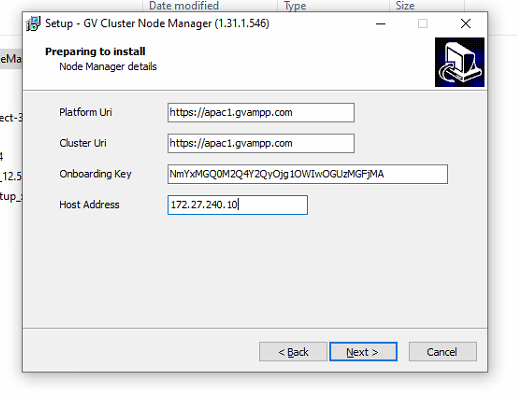This screenshot has height=398, width=517.
Task: Click the computer installer graphic in header
Action: pyautogui.click(x=459, y=62)
